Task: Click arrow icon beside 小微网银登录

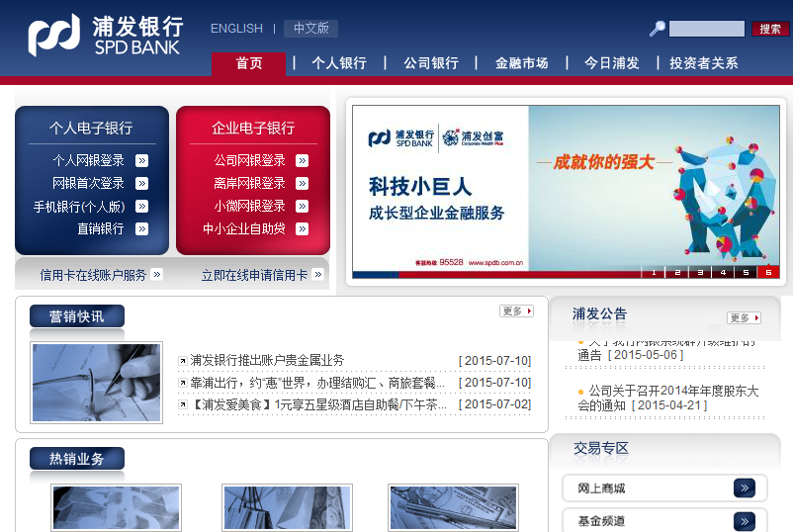Action: 303,207
